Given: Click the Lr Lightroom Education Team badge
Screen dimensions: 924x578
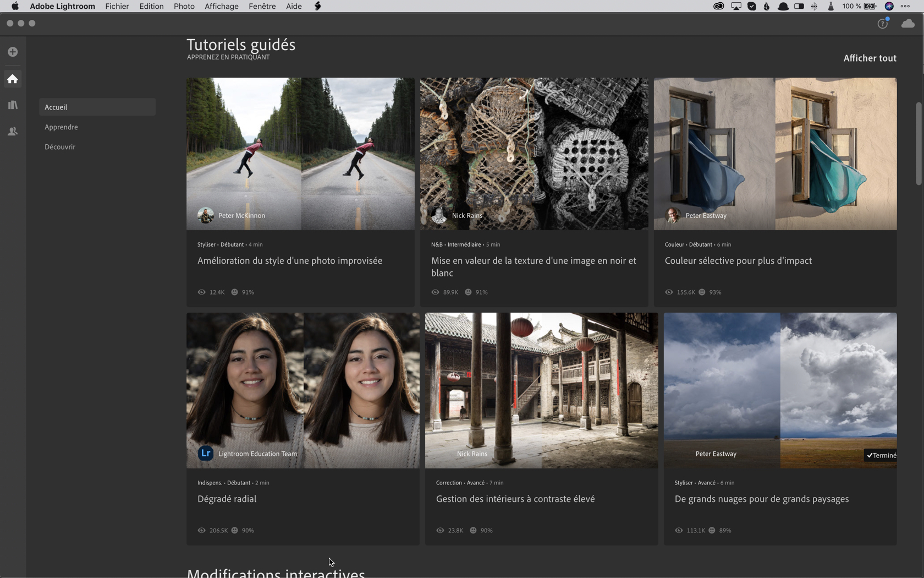Looking at the screenshot, I should click(x=206, y=454).
